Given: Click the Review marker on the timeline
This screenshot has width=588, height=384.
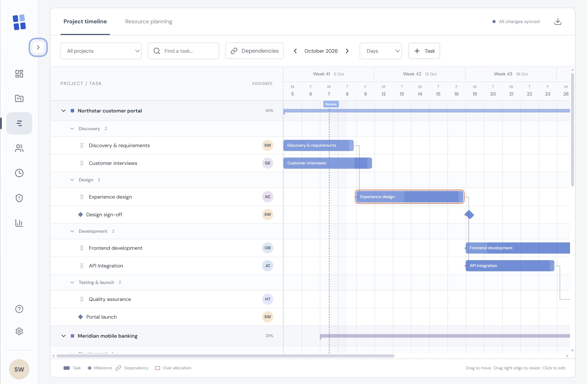Looking at the screenshot, I should pyautogui.click(x=331, y=104).
